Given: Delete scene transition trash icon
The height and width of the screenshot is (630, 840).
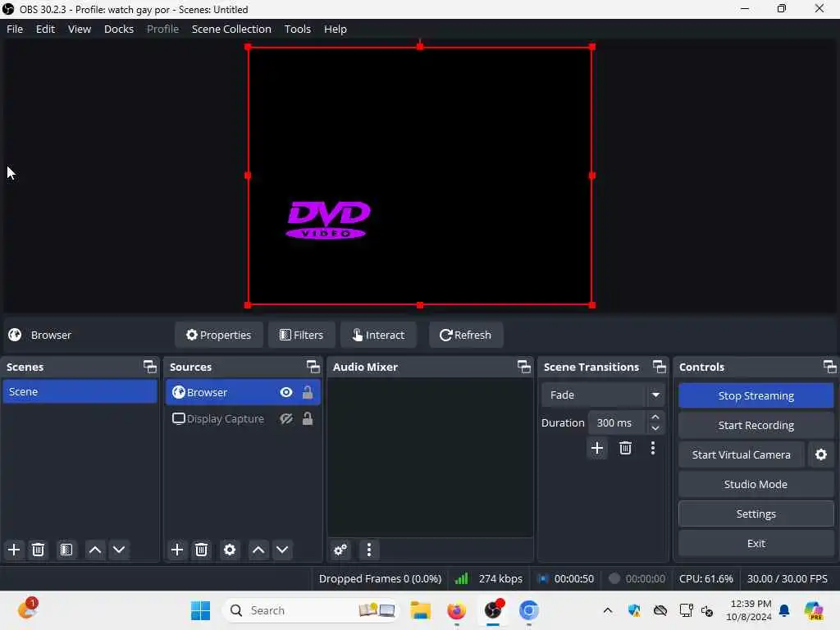Looking at the screenshot, I should (x=625, y=448).
